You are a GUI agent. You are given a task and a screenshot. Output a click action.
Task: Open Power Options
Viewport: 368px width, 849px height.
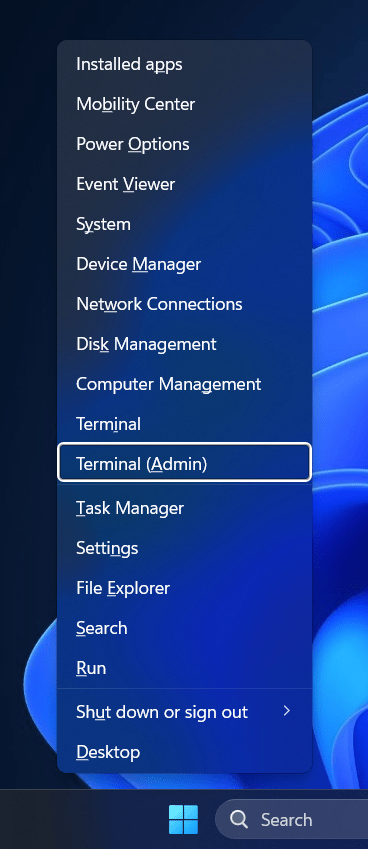[184, 144]
